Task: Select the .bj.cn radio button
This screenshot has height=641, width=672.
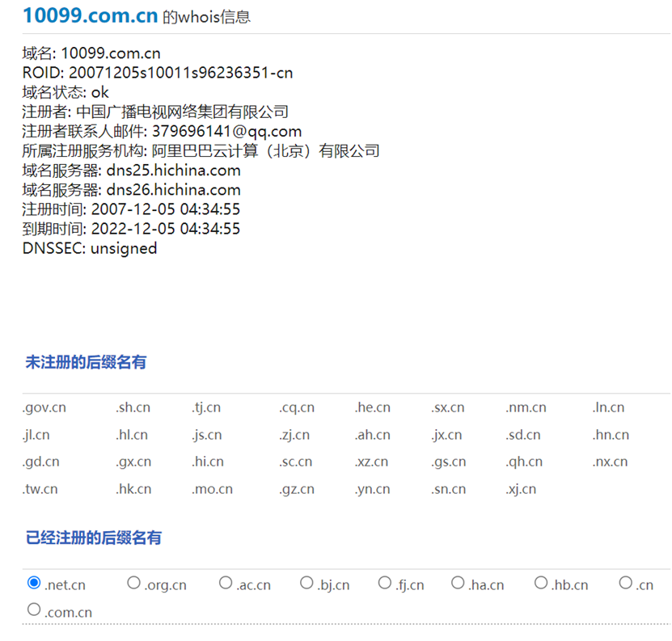Action: [x=306, y=583]
